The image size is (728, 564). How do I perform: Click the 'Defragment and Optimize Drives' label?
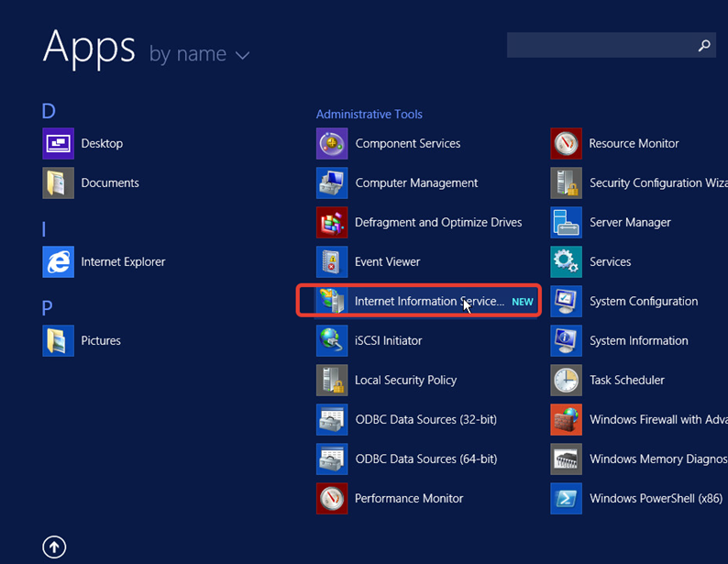coord(438,222)
